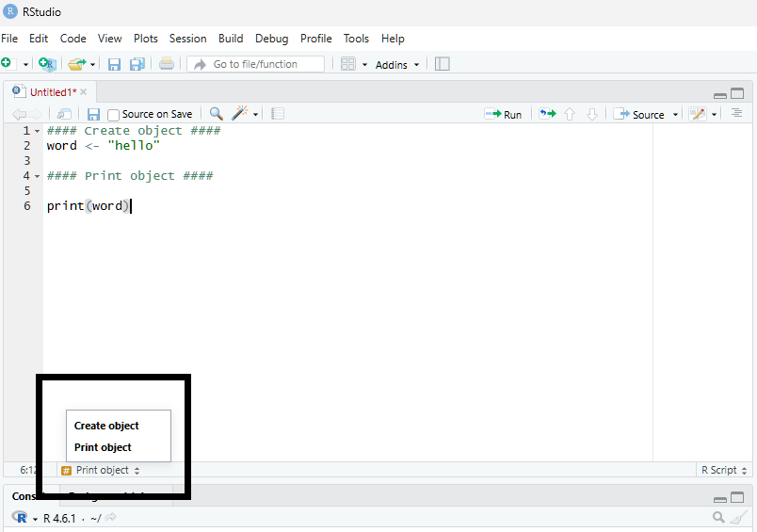This screenshot has width=757, height=532.
Task: Open workspace panes grid icon
Action: tap(348, 64)
